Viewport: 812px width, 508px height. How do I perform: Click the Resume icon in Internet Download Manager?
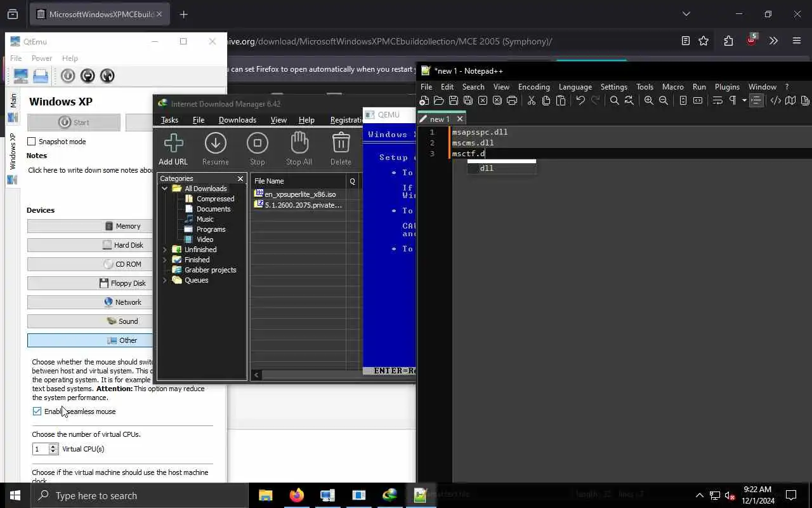[x=216, y=149]
